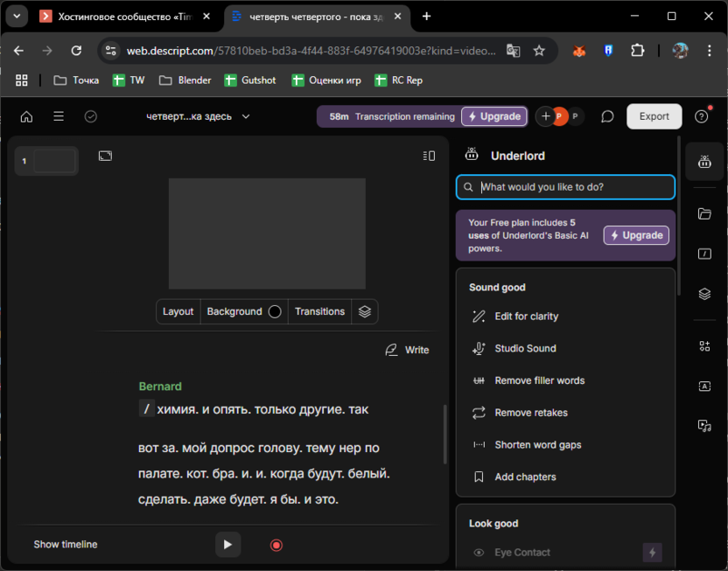The image size is (728, 571).
Task: Toggle the canvas aspect ratio icon
Action: 105,156
